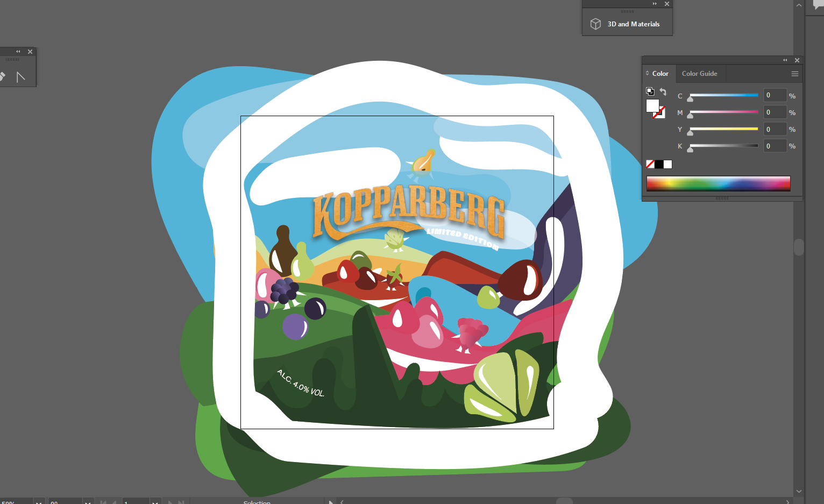
Task: Select the Color tab
Action: [x=660, y=74]
